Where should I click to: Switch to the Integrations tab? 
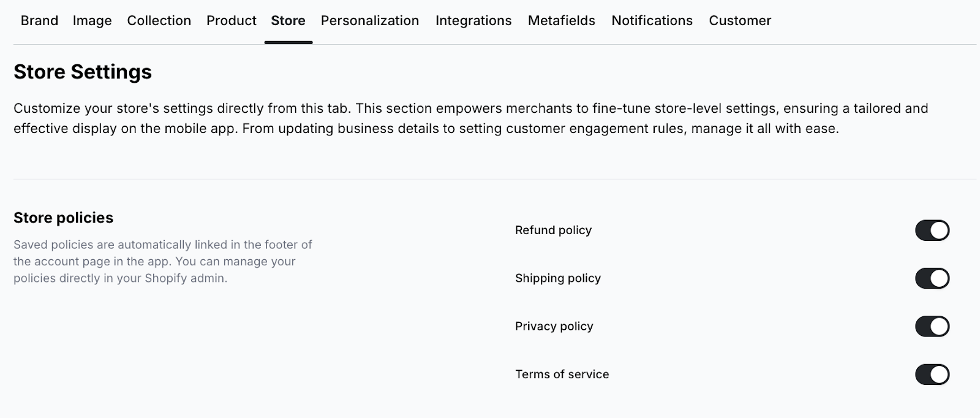(473, 21)
